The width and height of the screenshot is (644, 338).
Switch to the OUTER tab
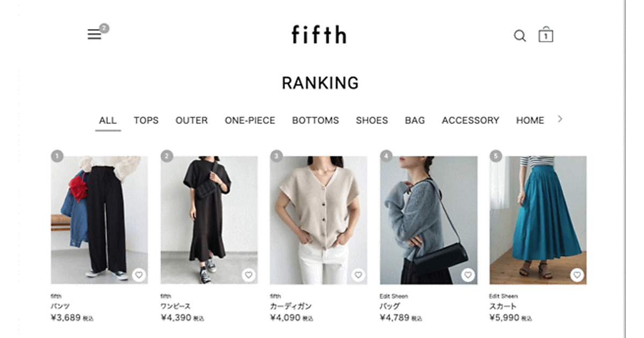click(192, 121)
